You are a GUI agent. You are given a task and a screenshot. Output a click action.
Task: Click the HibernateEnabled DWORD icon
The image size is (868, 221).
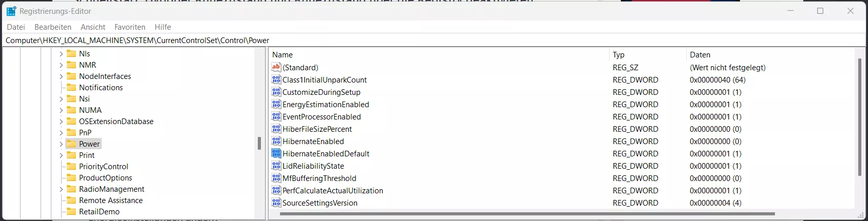point(276,141)
